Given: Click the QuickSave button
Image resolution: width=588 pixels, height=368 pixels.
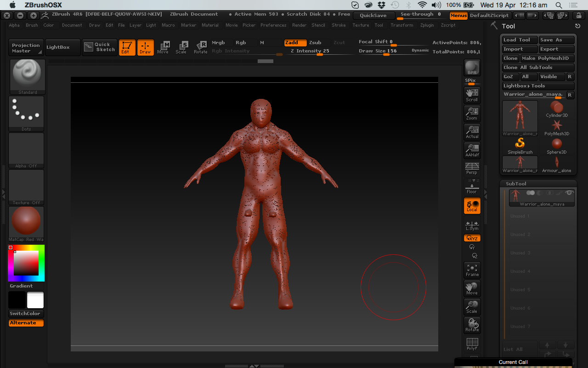Looking at the screenshot, I should coord(373,16).
